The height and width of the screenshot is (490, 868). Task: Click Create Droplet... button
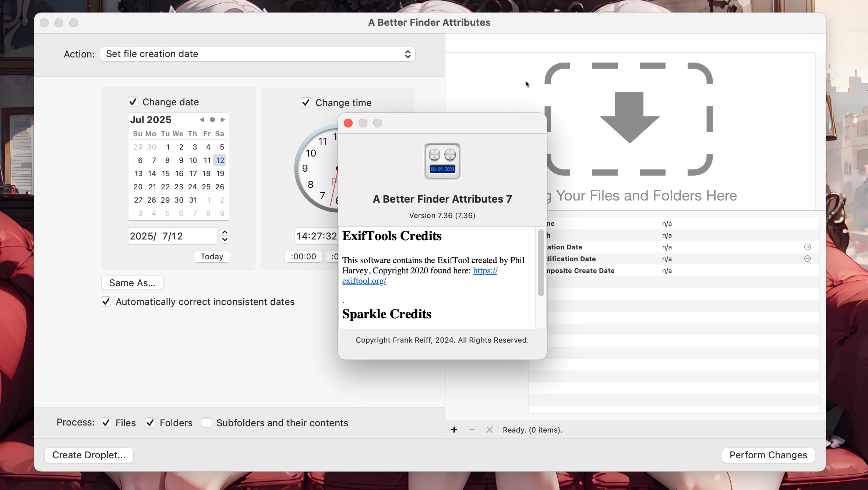click(x=89, y=455)
